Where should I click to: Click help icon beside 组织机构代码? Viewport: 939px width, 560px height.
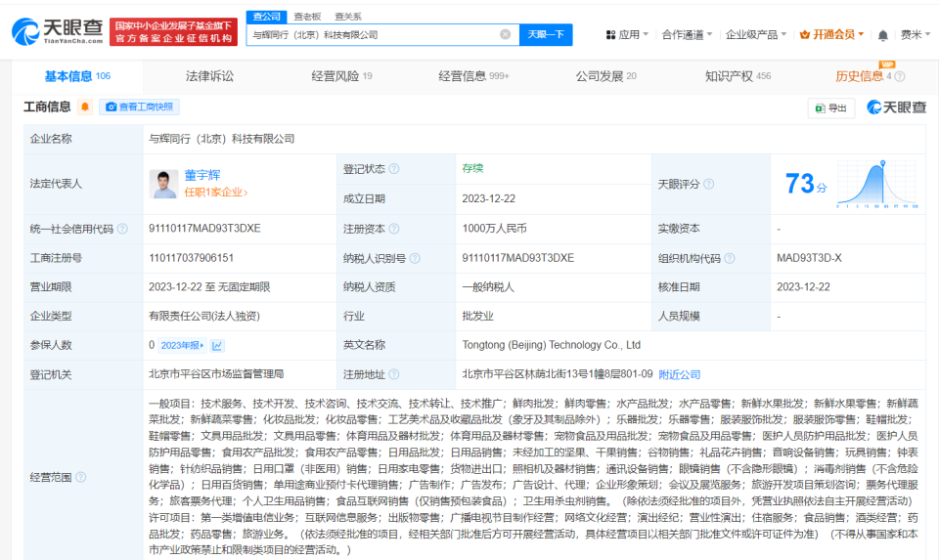click(x=730, y=258)
